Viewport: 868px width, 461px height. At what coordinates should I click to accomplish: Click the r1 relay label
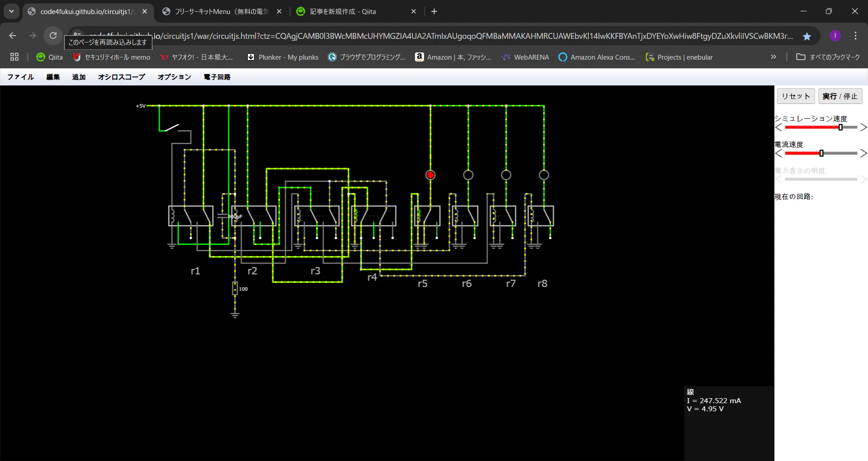[195, 271]
